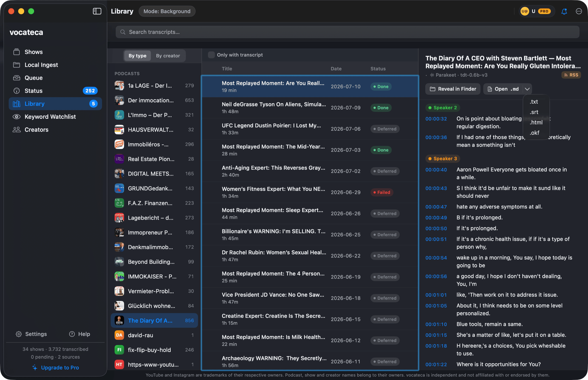The height and width of the screenshot is (380, 588).
Task: Switch to the By type tab
Action: pyautogui.click(x=137, y=56)
